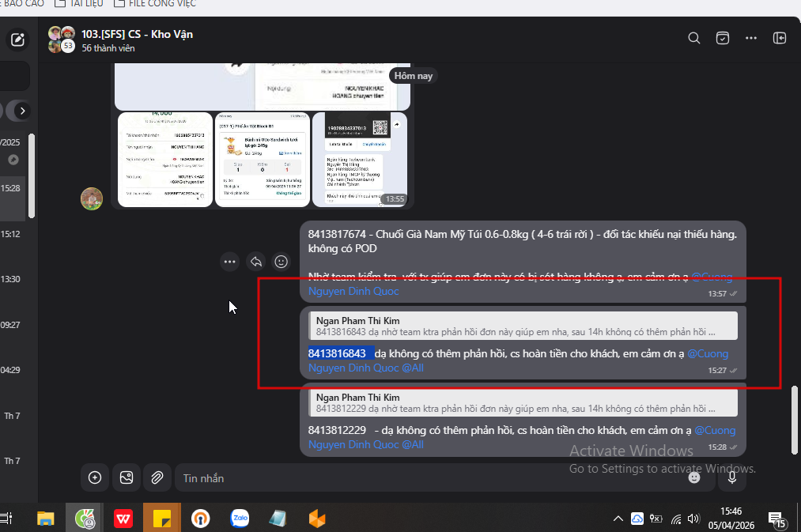Show hidden system tray icons
The image size is (801, 532).
click(x=618, y=519)
